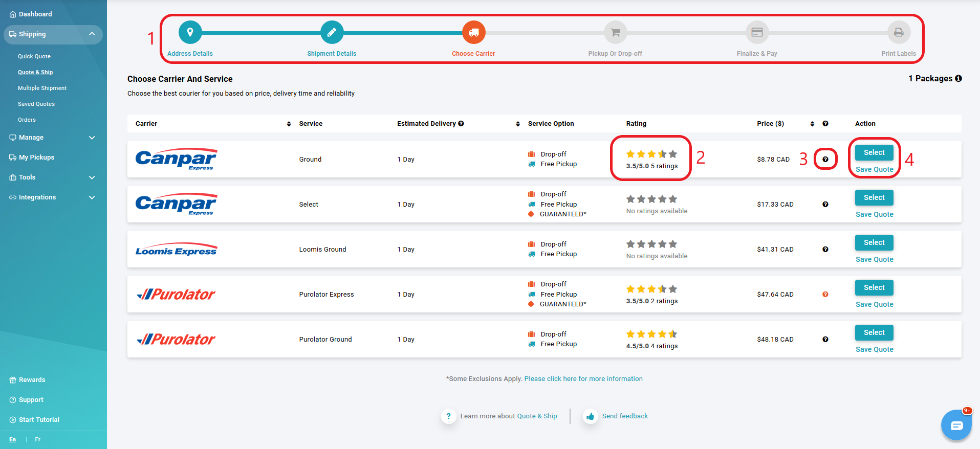980x449 pixels.
Task: Click the Address Details step label
Action: point(190,54)
